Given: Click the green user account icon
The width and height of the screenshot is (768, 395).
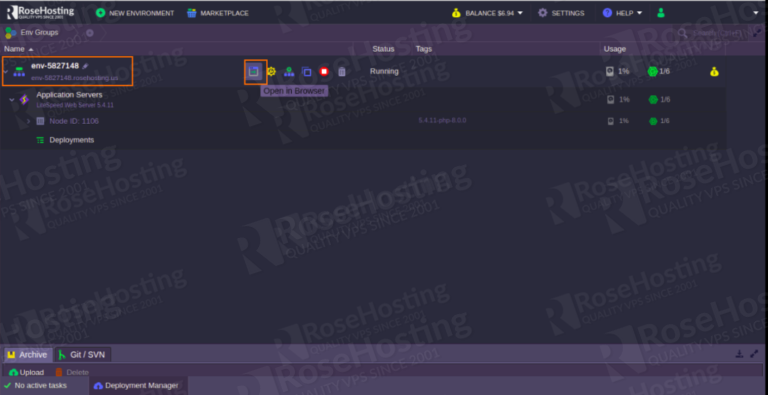Looking at the screenshot, I should click(661, 13).
